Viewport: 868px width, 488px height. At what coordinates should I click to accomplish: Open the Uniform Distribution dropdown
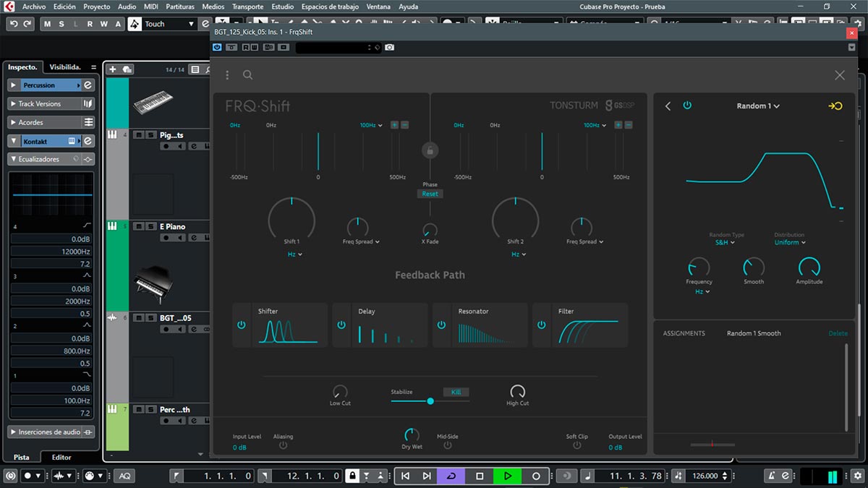789,243
